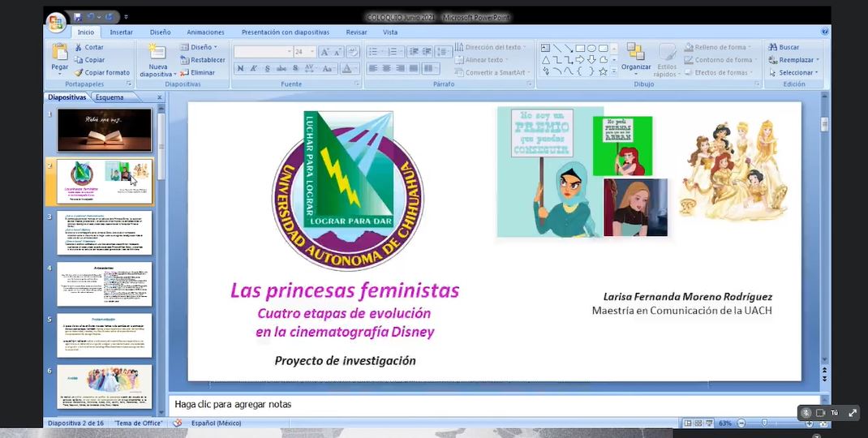Click zoom out minus button
The image size is (868, 438).
pos(741,423)
